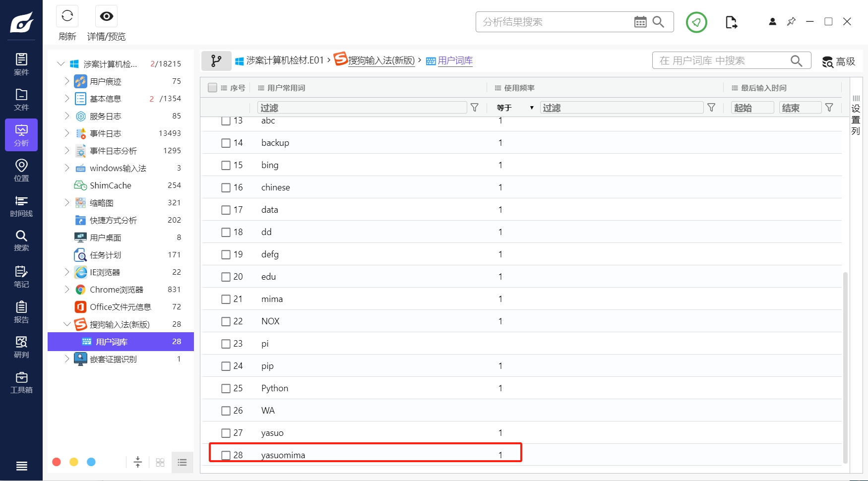868x481 pixels.
Task: Check the box for row 20 edu
Action: 226,277
